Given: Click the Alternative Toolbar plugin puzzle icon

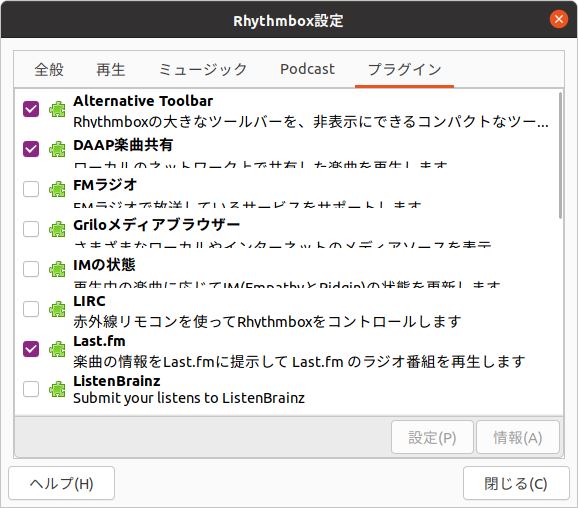Looking at the screenshot, I should (x=57, y=109).
